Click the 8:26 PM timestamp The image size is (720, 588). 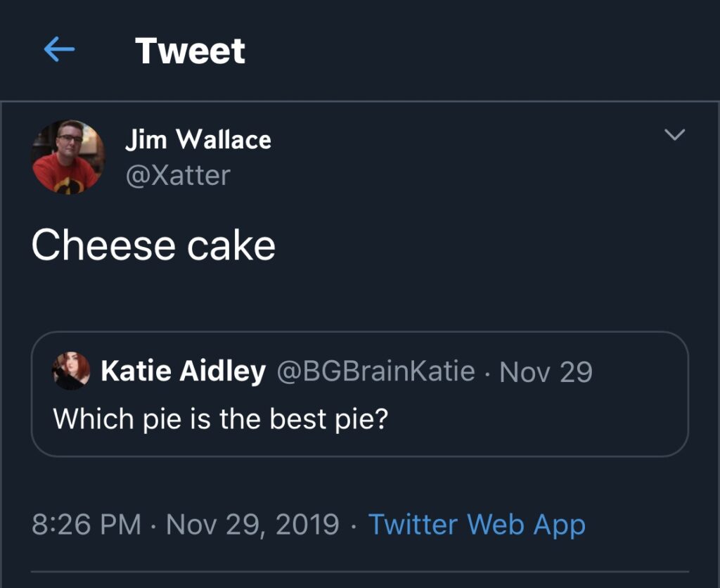[86, 524]
